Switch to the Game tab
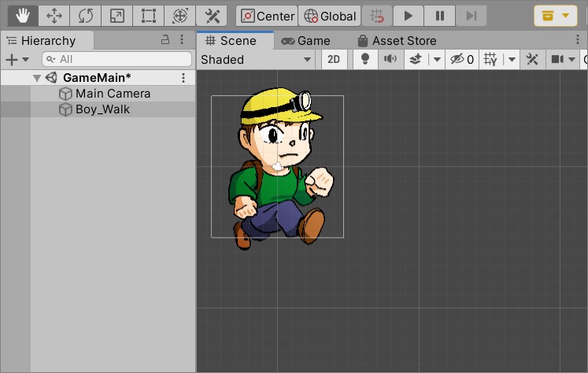Screen dimensions: 588x373 pos(305,41)
